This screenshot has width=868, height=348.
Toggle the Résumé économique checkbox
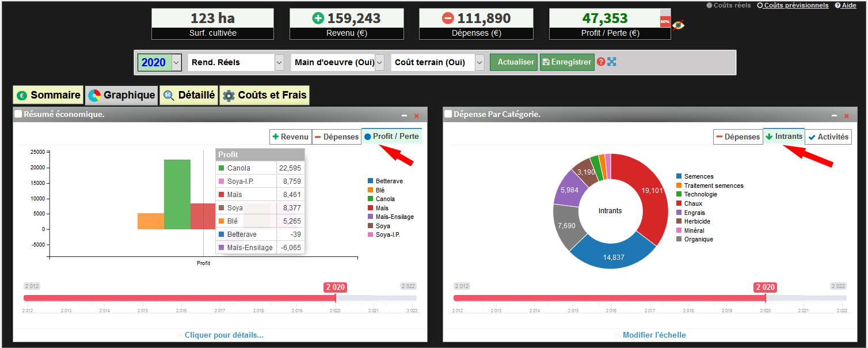18,114
